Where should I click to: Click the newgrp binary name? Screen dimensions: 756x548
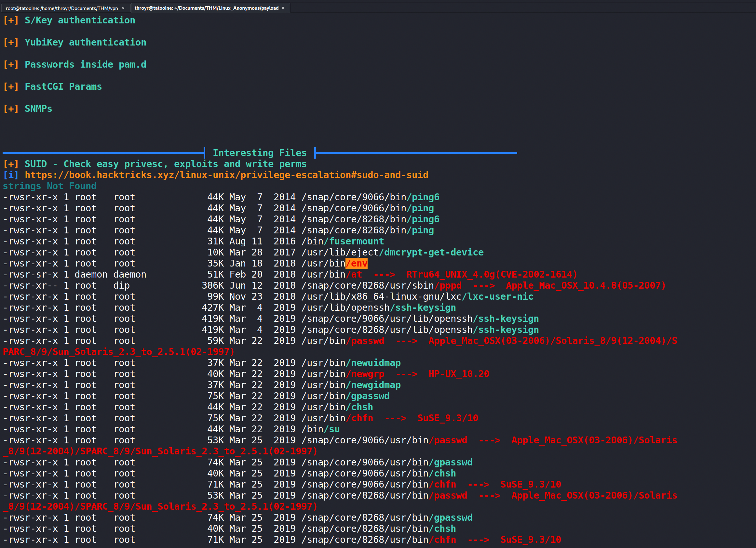click(365, 374)
